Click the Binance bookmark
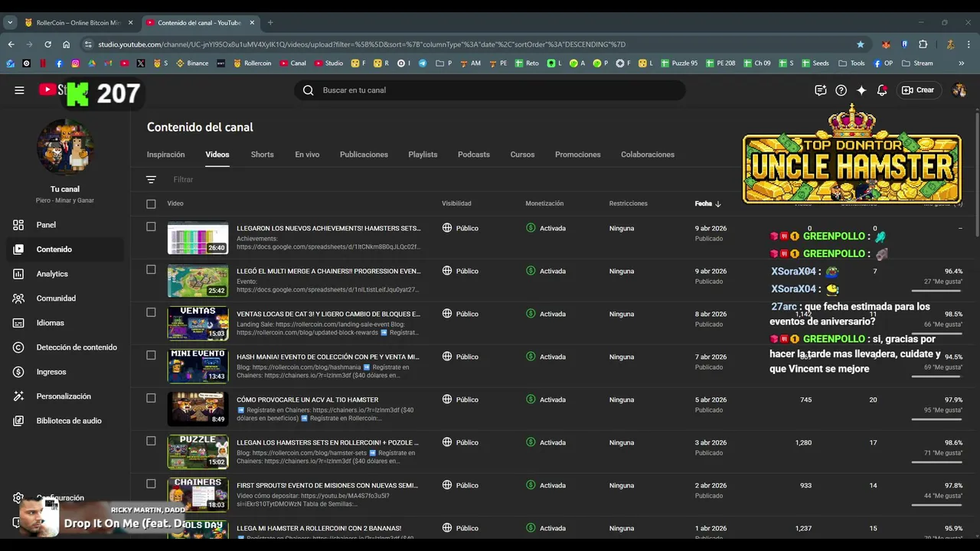The image size is (980, 551). click(x=192, y=64)
